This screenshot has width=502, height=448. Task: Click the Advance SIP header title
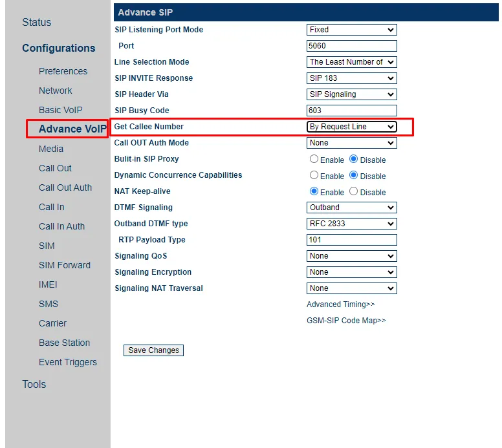pos(146,12)
